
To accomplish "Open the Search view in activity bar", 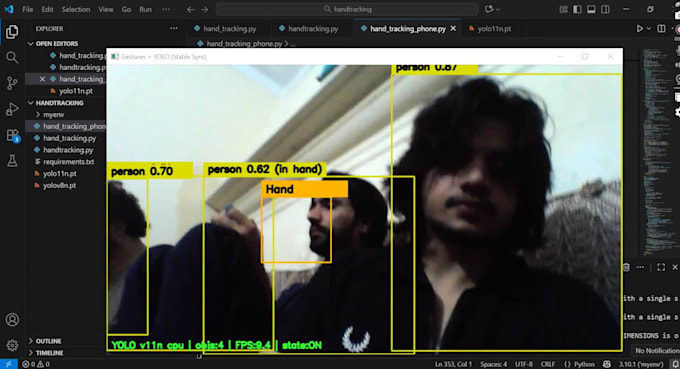I will tap(12, 57).
